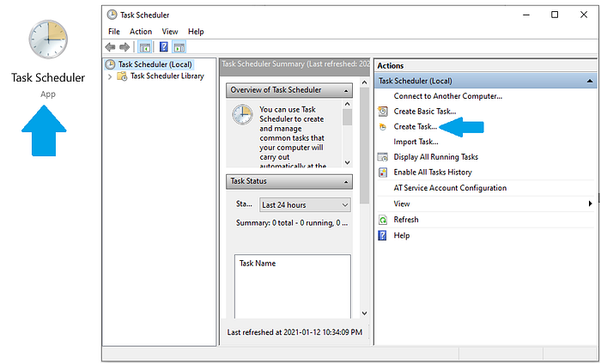This screenshot has width=601, height=364.
Task: Open the Help menu in menu bar
Action: [196, 32]
